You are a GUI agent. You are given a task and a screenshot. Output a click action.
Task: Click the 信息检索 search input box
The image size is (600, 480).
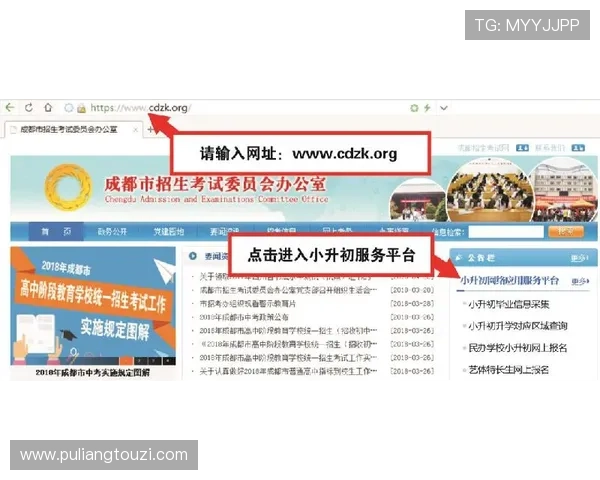[506, 232]
